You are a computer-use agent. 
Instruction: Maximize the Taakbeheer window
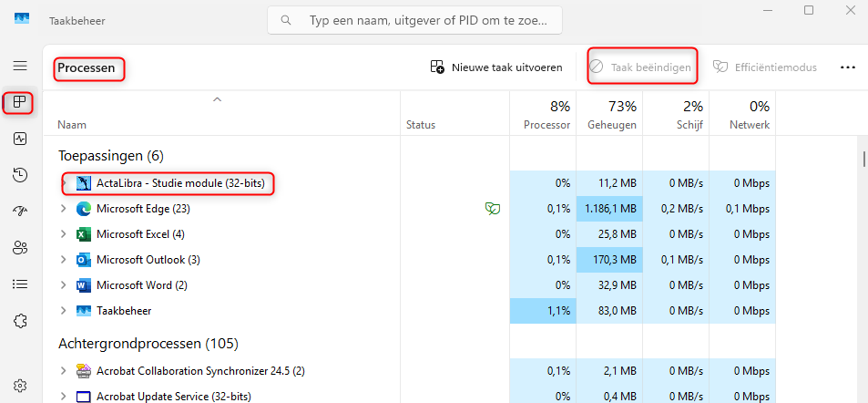809,10
